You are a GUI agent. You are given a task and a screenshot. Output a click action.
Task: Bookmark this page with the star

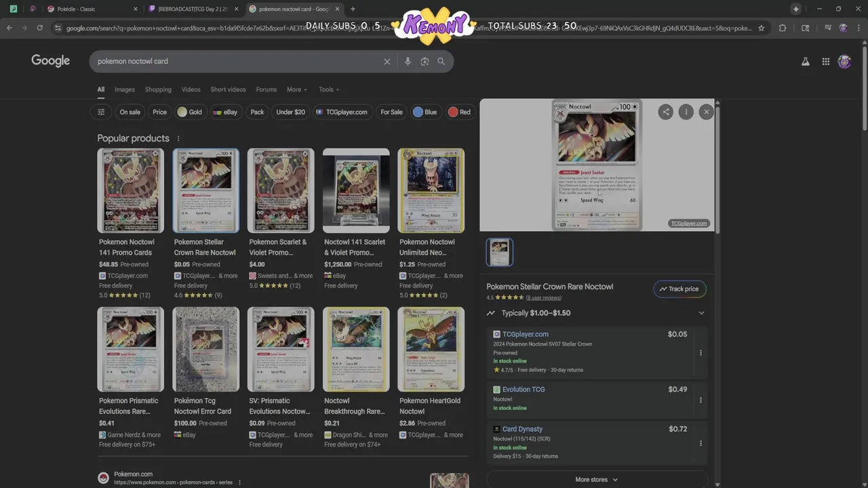(x=762, y=28)
